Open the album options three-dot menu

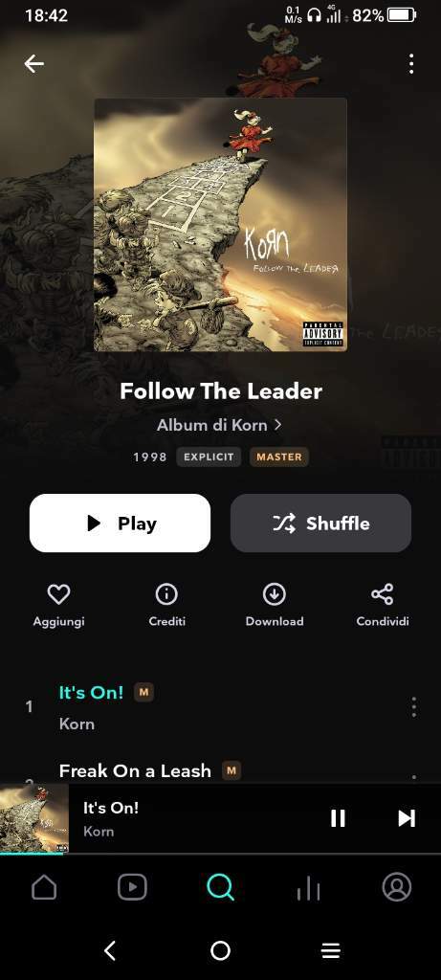411,64
